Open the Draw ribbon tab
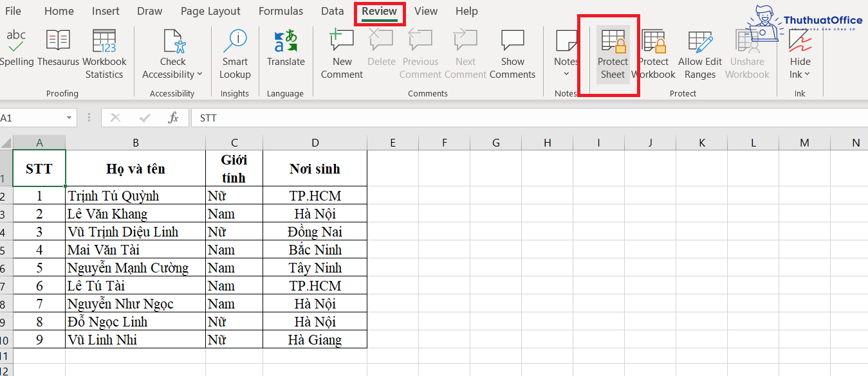868x376 pixels. click(x=149, y=11)
